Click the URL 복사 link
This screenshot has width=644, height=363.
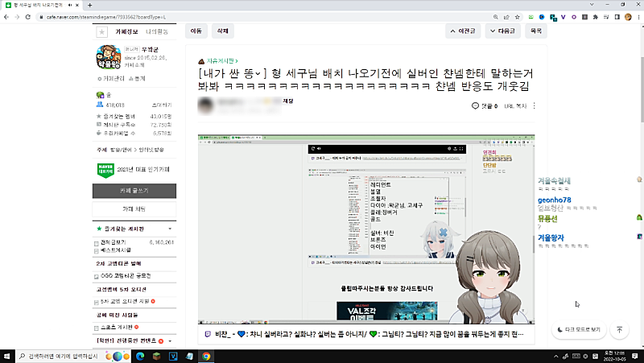click(x=515, y=106)
